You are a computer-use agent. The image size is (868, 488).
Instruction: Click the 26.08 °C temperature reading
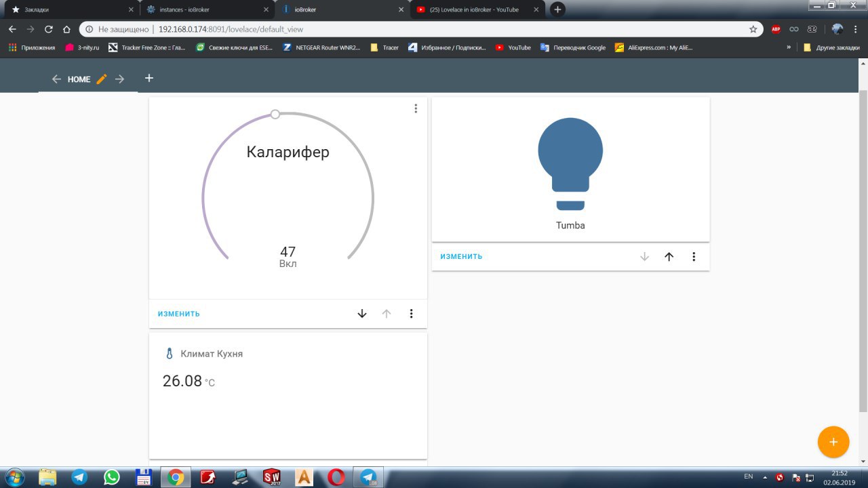tap(189, 381)
